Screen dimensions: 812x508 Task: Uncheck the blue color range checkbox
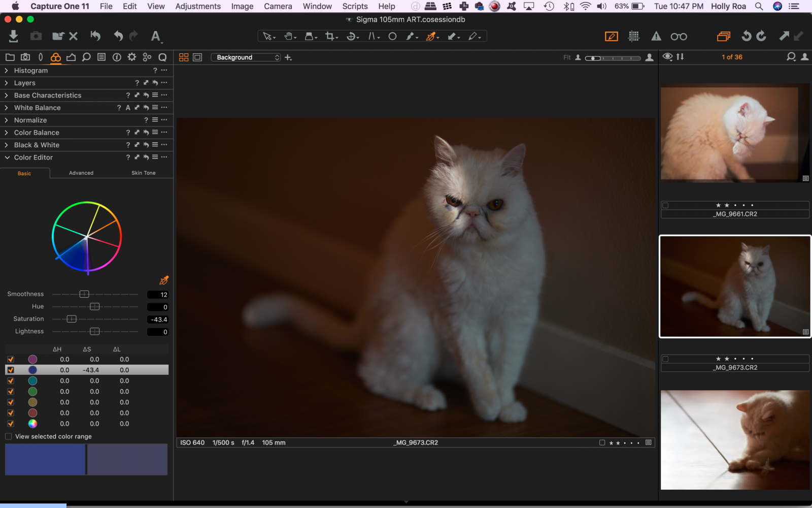[11, 370]
